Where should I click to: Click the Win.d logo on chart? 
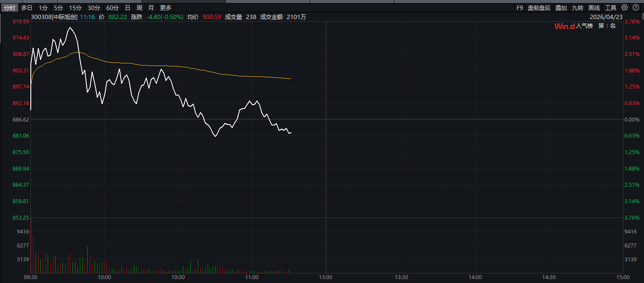click(564, 26)
